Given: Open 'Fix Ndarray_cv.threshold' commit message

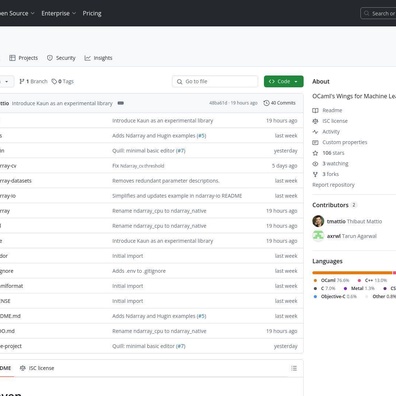Looking at the screenshot, I should coord(138,166).
